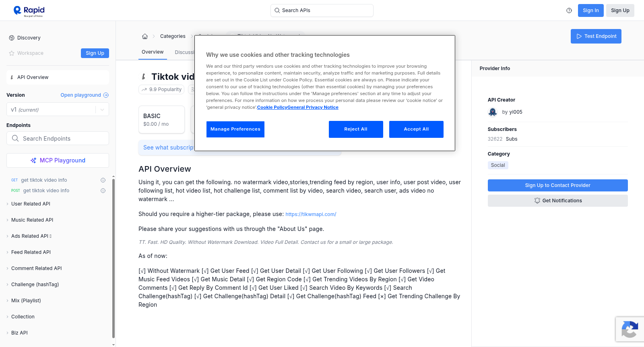644x347 pixels.
Task: Click info icon beside GET tiktok video info
Action: coord(103,180)
